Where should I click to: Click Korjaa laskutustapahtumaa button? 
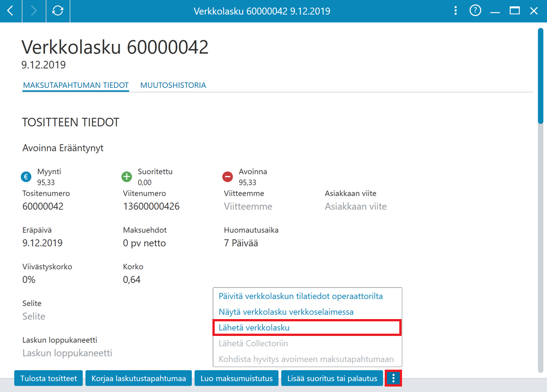139,378
